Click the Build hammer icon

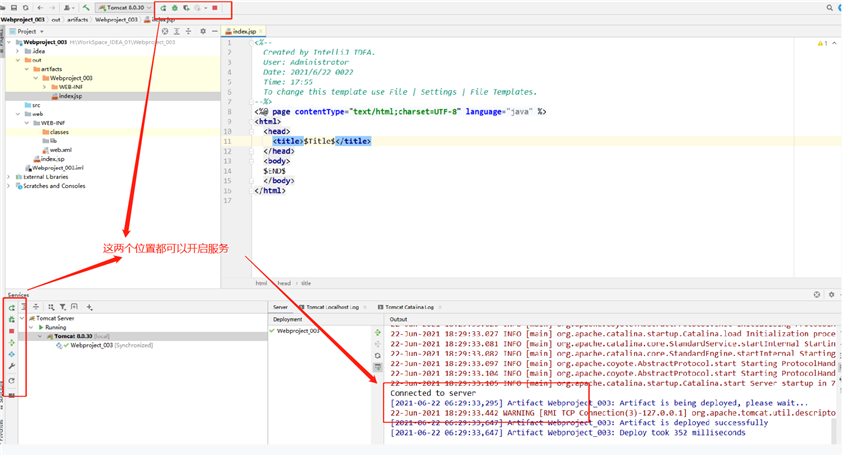pos(86,8)
